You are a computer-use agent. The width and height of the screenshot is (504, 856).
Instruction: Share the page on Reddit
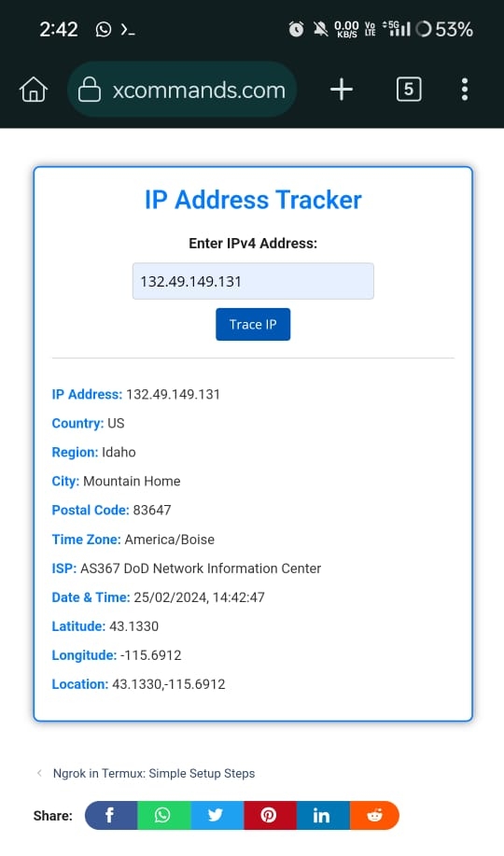click(374, 815)
